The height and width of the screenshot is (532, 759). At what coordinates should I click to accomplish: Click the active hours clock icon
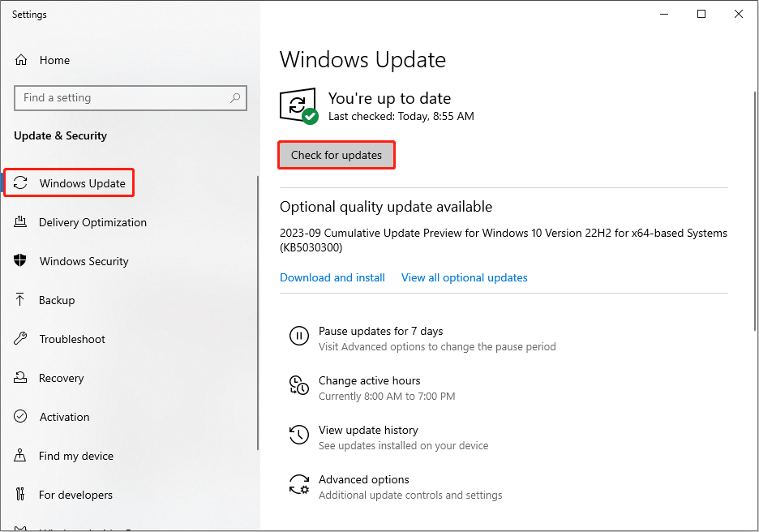[x=298, y=385]
